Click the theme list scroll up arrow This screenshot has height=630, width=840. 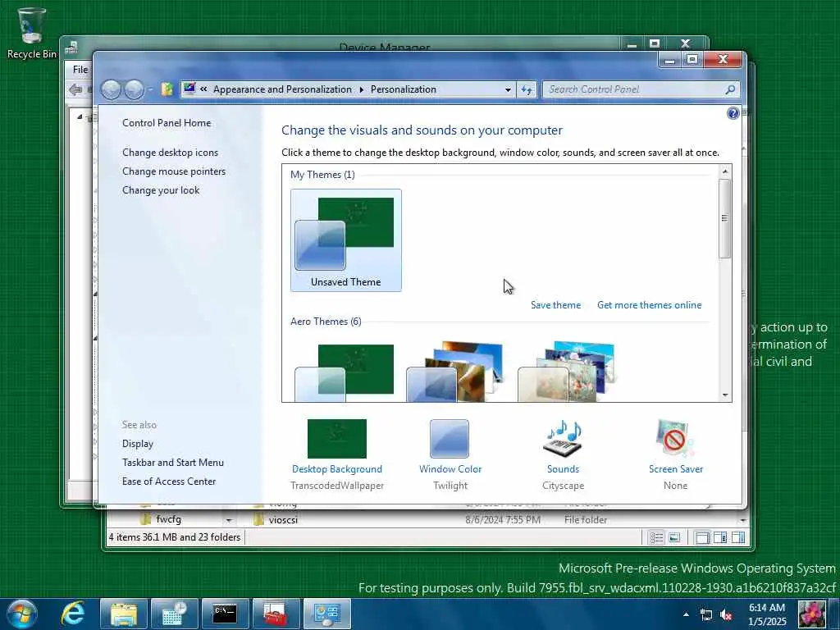point(725,171)
